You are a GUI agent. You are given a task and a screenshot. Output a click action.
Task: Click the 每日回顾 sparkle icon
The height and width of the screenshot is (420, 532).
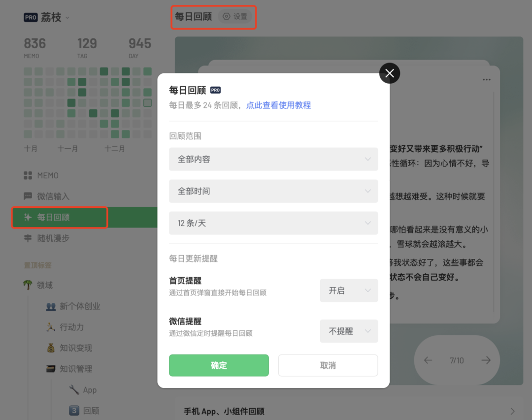(x=28, y=217)
